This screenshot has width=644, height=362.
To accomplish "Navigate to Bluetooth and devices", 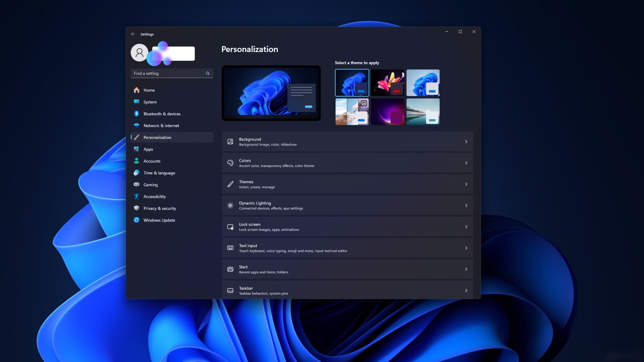I will [x=162, y=114].
